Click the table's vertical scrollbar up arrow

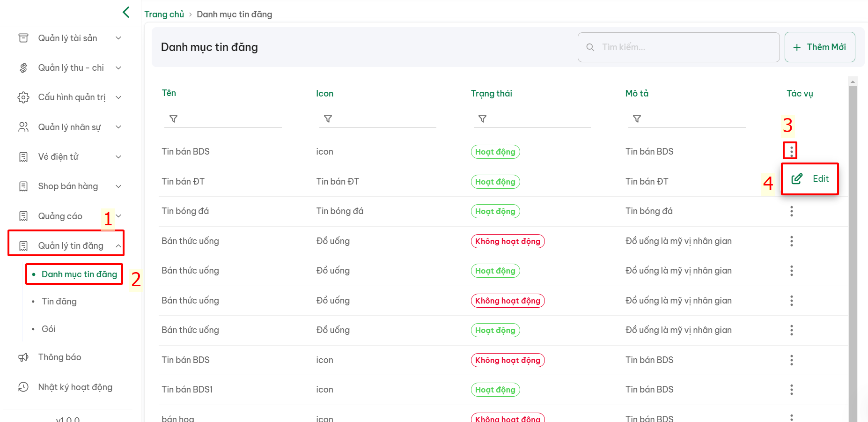853,81
